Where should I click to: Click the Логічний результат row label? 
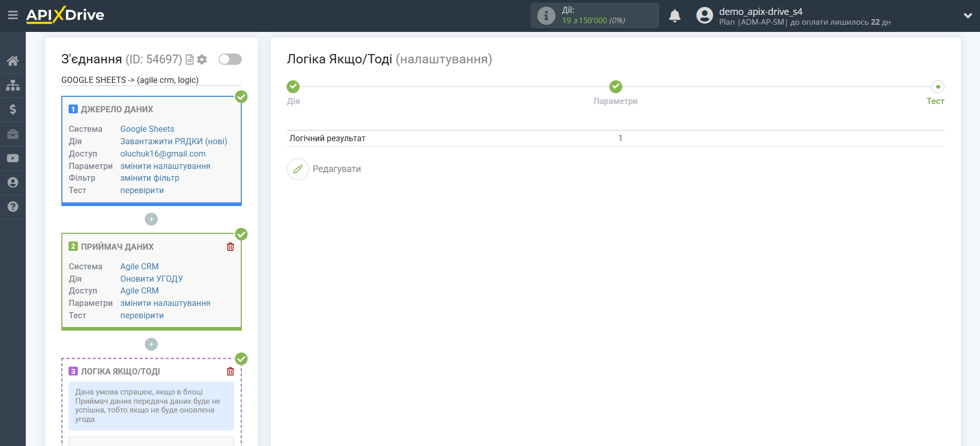click(x=327, y=138)
